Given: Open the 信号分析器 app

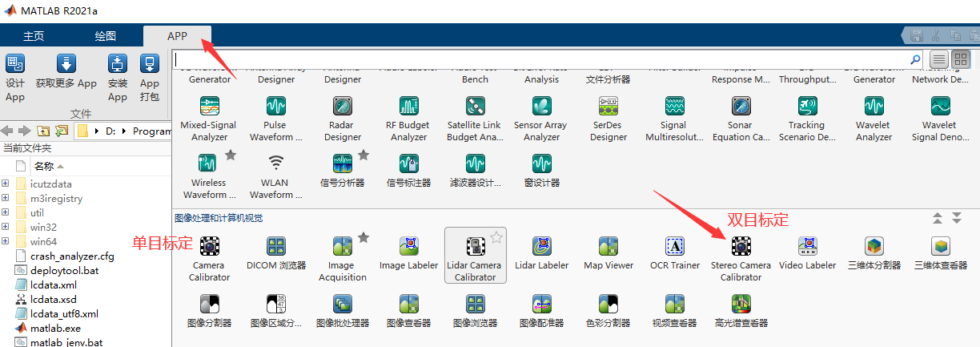Looking at the screenshot, I should (343, 170).
